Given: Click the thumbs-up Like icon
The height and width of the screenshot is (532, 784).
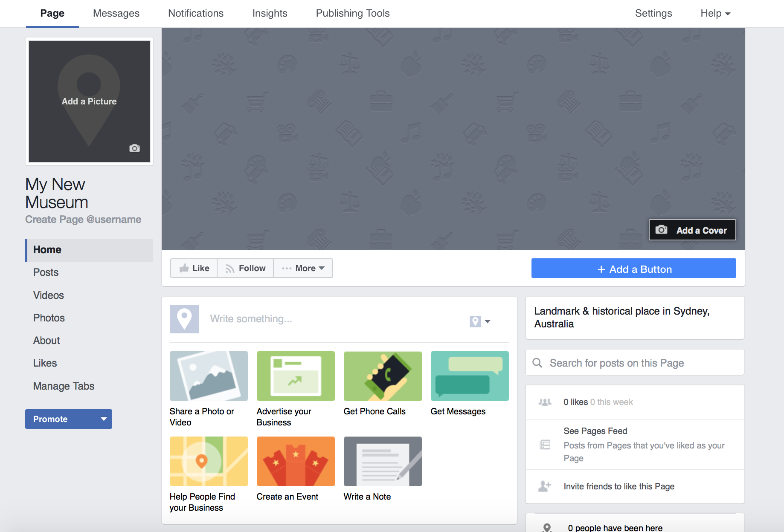Looking at the screenshot, I should (184, 268).
